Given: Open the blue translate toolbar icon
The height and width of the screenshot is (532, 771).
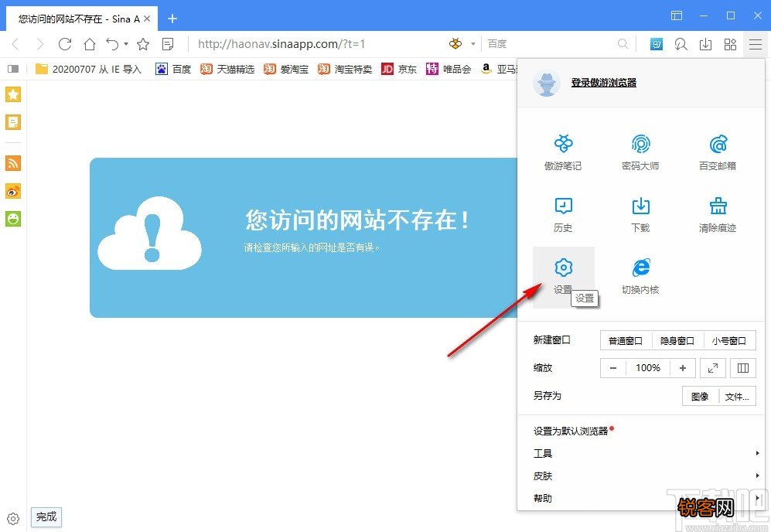Looking at the screenshot, I should click(656, 44).
